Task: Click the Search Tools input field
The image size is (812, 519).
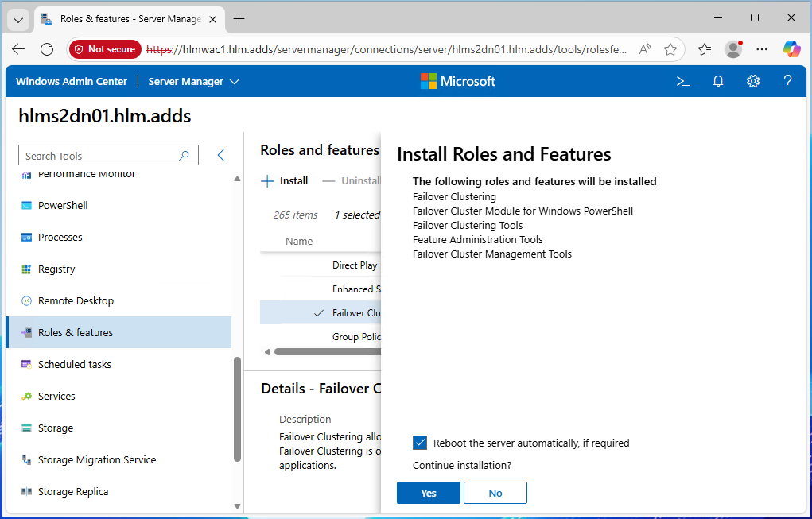Action: point(99,156)
